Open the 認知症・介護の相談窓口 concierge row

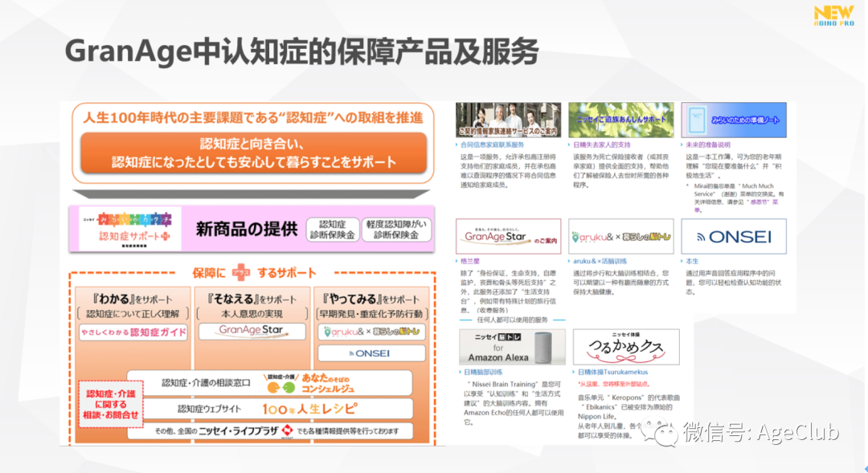tap(270, 383)
